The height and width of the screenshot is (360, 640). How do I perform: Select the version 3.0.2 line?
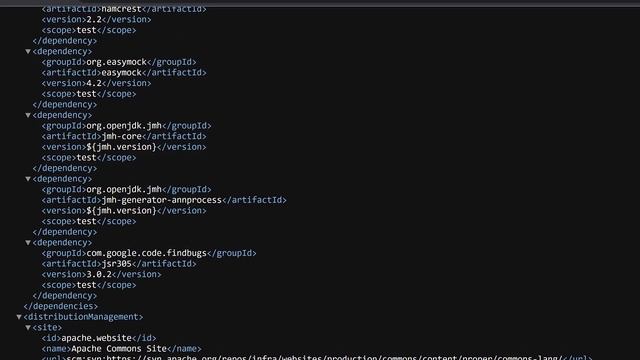point(102,274)
